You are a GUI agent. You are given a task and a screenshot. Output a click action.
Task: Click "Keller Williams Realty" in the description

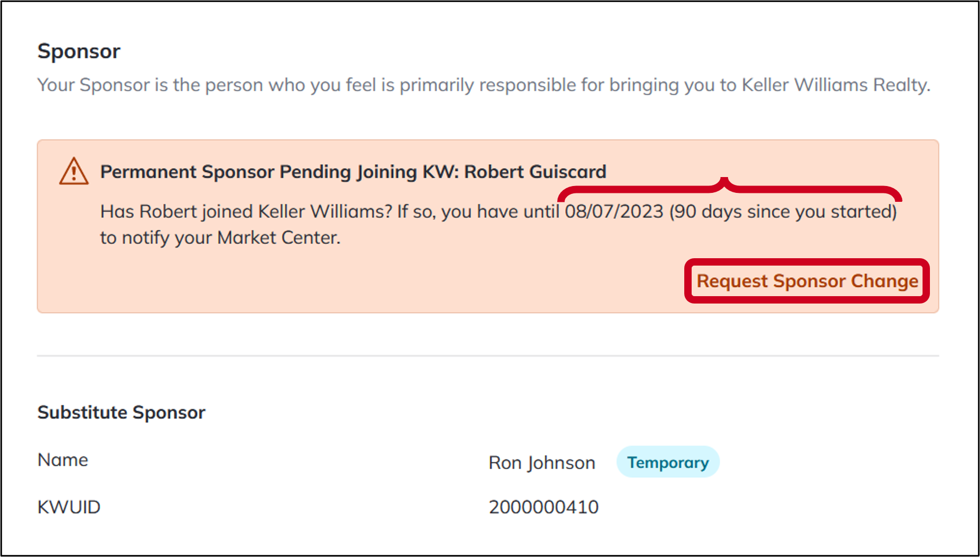pyautogui.click(x=835, y=85)
